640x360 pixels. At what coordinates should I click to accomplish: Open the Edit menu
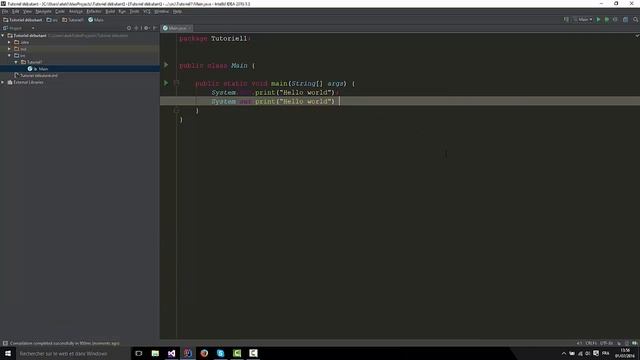pyautogui.click(x=16, y=11)
